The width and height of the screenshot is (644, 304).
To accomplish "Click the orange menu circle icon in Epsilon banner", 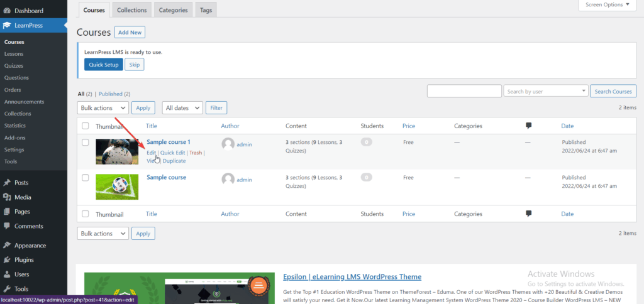I will [x=258, y=285].
